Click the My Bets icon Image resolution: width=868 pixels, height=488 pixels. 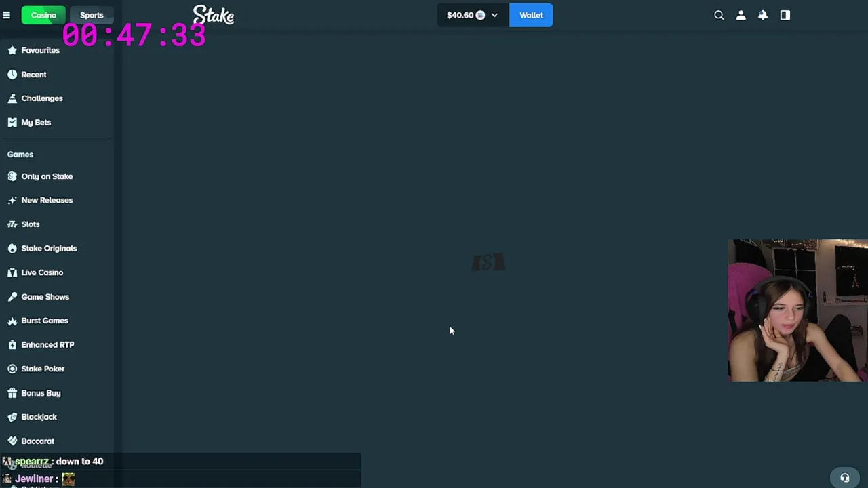point(12,123)
